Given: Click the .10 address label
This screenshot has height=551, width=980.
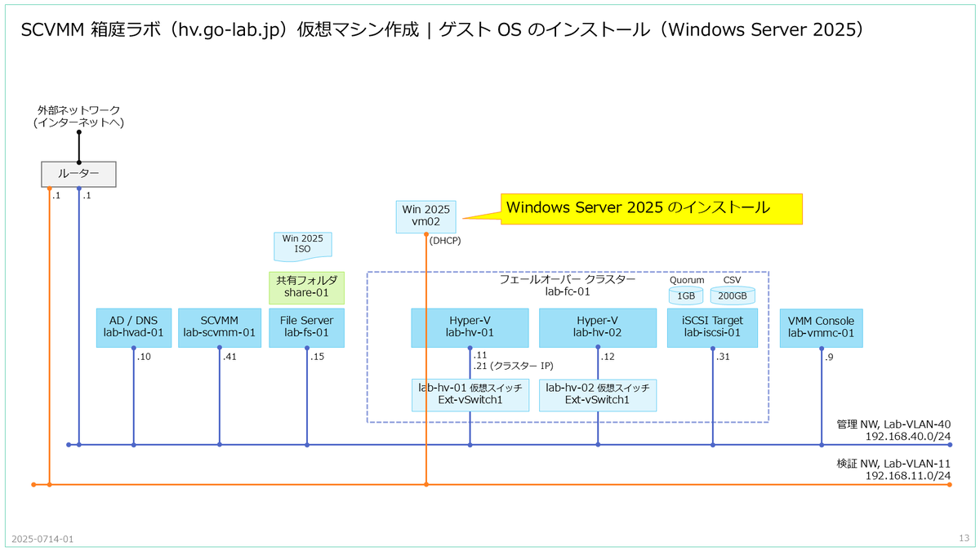Looking at the screenshot, I should pos(144,356).
